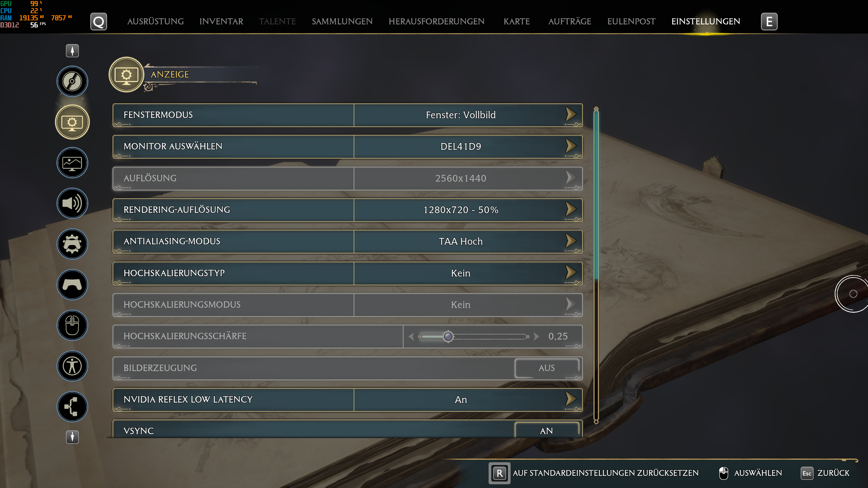This screenshot has height=488, width=868.
Task: Advance Antialiasing-Modus to next option
Action: click(571, 241)
